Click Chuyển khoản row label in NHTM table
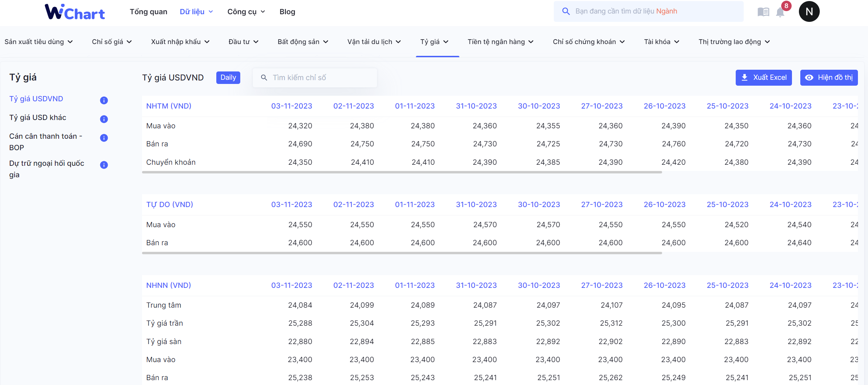Viewport: 868px width, 385px height. 171,162
